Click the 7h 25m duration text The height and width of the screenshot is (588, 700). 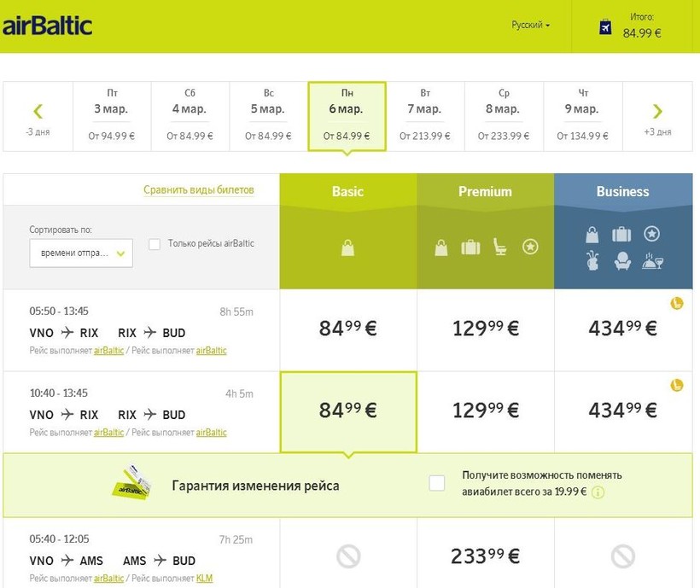point(236,540)
